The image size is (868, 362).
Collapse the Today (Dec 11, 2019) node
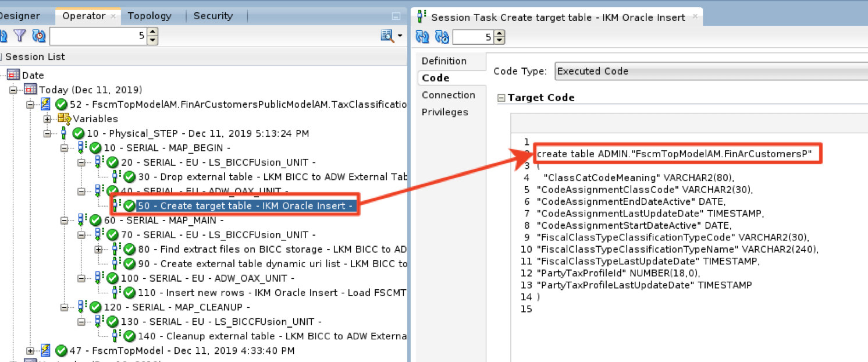13,90
